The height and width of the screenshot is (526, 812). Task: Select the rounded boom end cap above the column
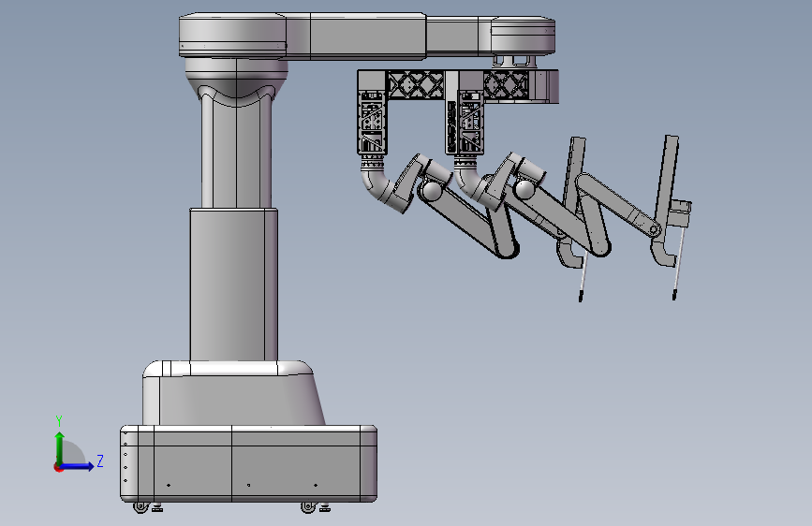point(232,34)
